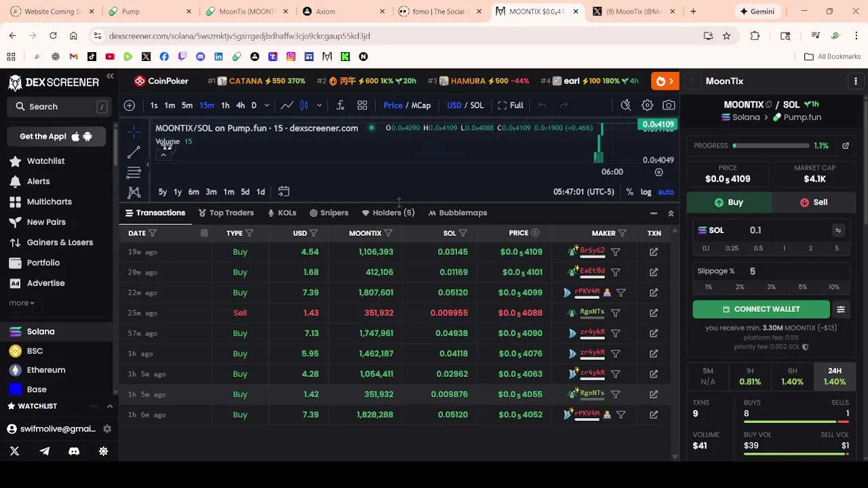Select the Sell trade mode
868x488 pixels.
(x=813, y=202)
